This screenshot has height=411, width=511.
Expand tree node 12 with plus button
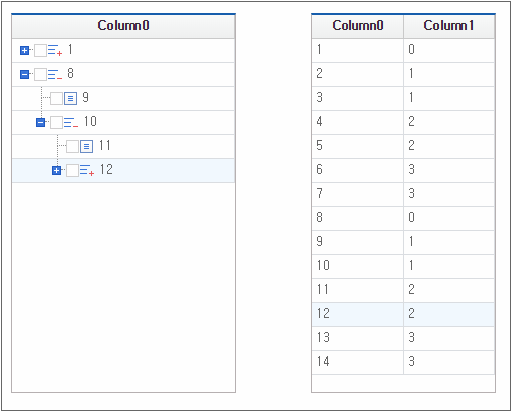click(56, 170)
